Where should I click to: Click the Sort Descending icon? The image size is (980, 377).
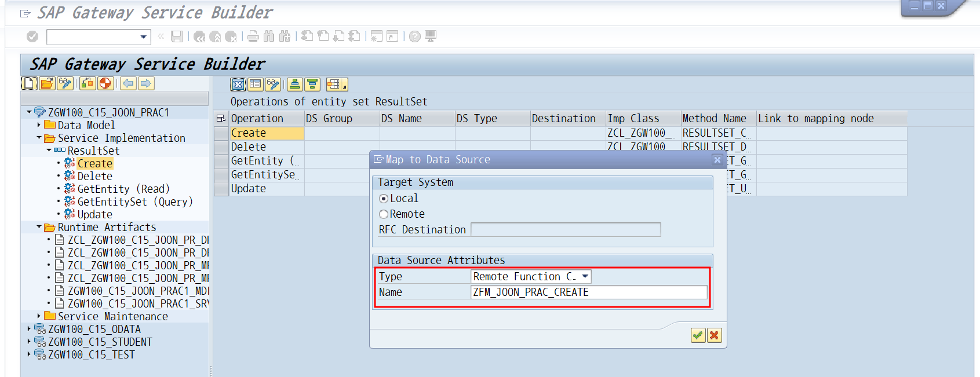tap(312, 85)
